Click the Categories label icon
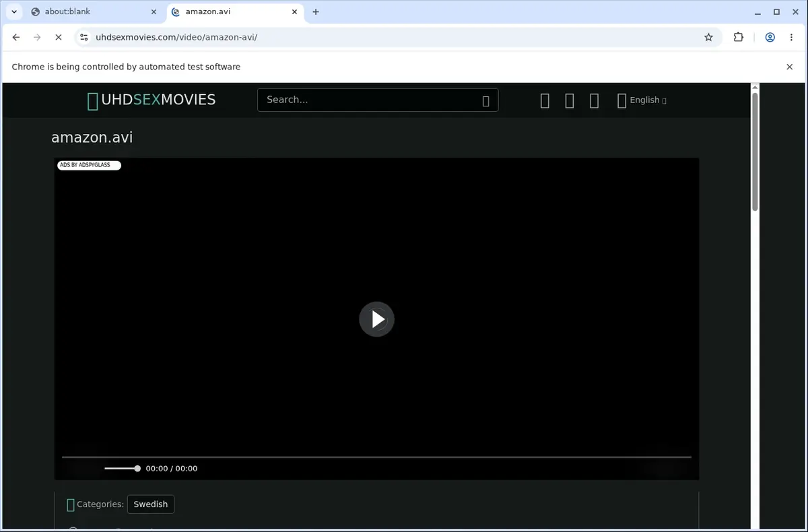Screen dimensions: 808x532 point(71,504)
